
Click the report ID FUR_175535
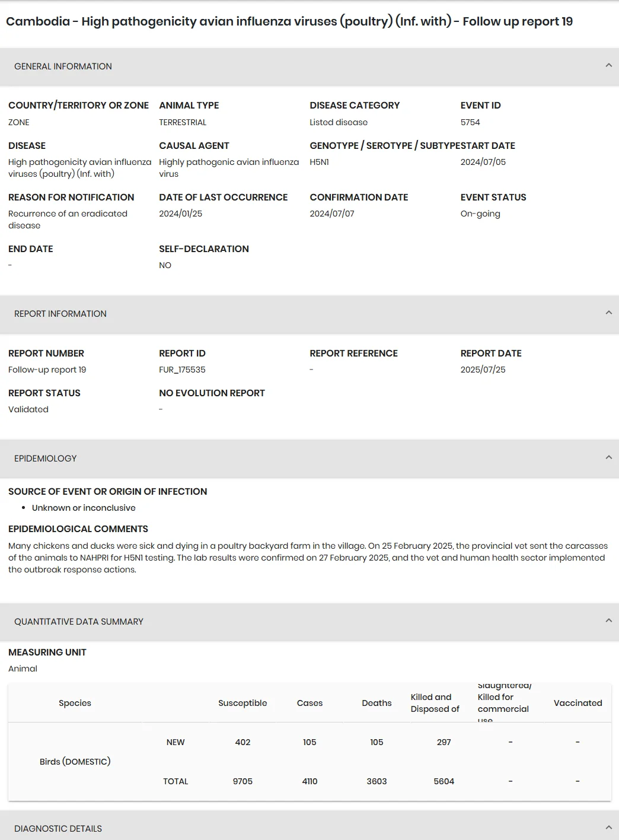182,370
